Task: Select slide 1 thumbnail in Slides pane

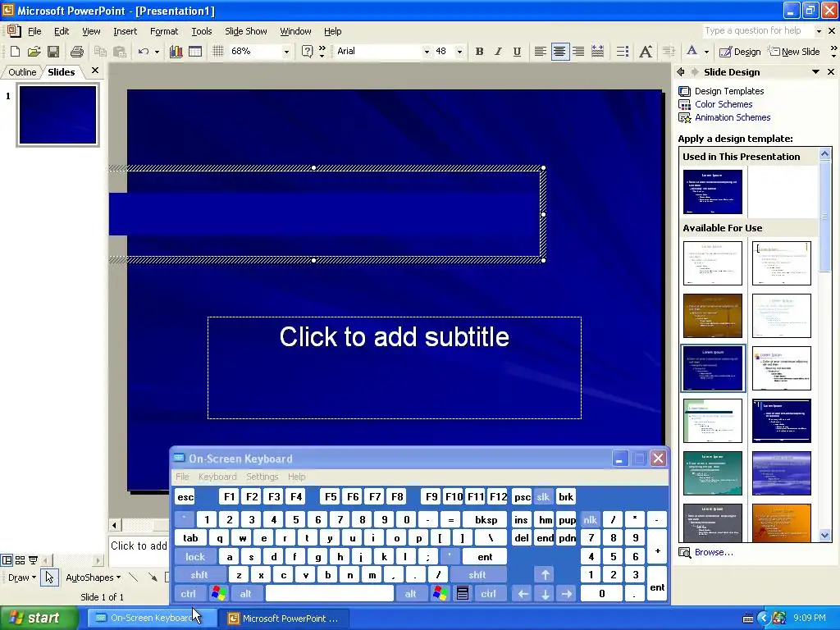Action: pyautogui.click(x=58, y=115)
